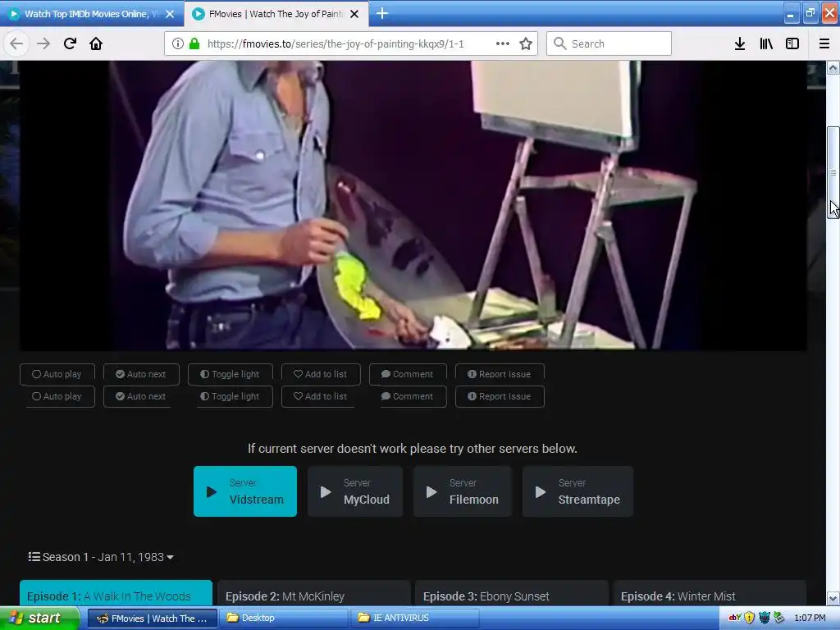This screenshot has height=630, width=840.
Task: Click the green secure padlock icon
Action: pyautogui.click(x=194, y=44)
